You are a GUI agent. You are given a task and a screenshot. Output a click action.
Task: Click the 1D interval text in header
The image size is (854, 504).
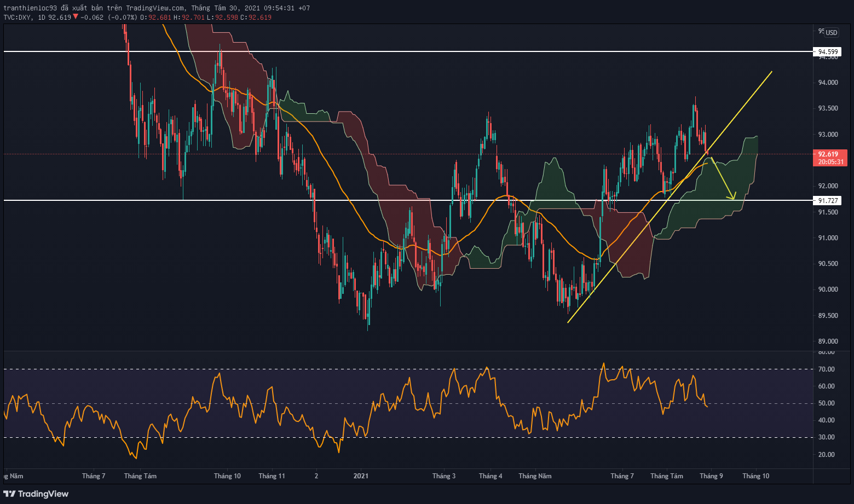[42, 18]
